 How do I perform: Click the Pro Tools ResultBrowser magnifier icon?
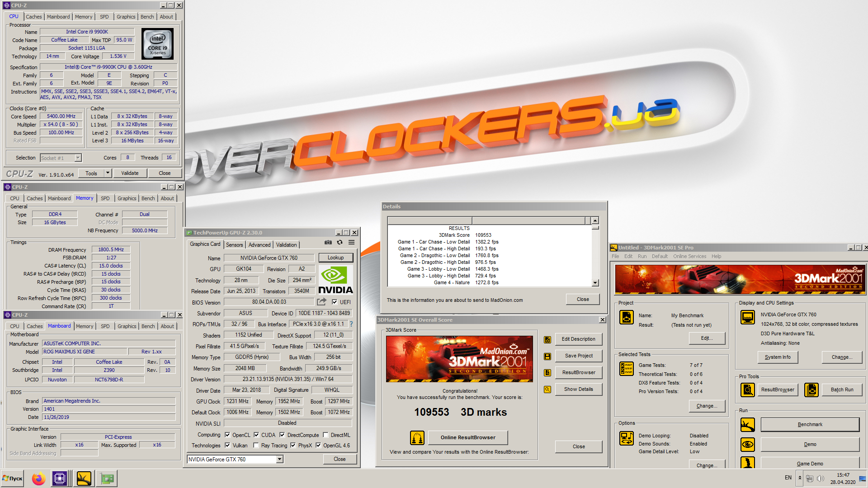pyautogui.click(x=748, y=389)
